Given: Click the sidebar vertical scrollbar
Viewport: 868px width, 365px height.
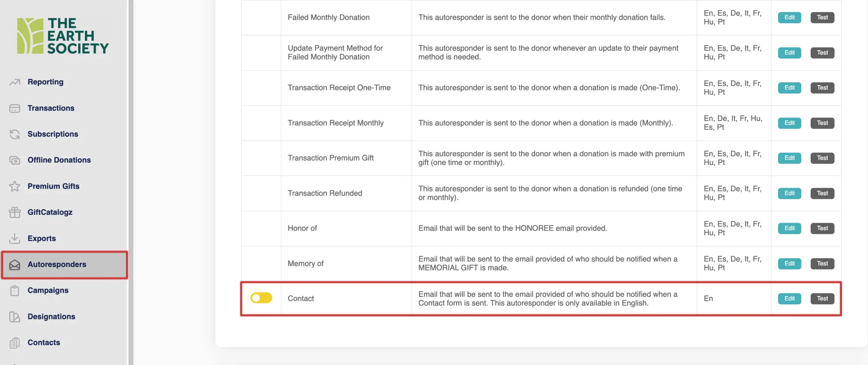Looking at the screenshot, I should [x=131, y=183].
